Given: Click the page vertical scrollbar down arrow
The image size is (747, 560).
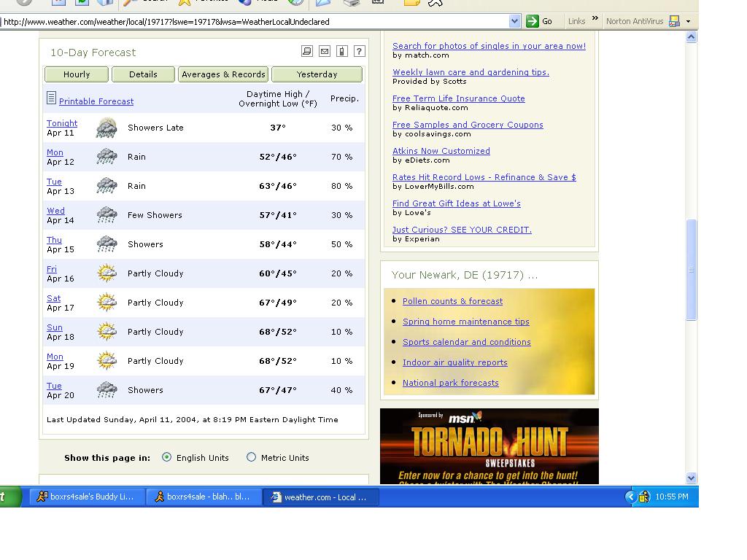Looking at the screenshot, I should coord(692,478).
